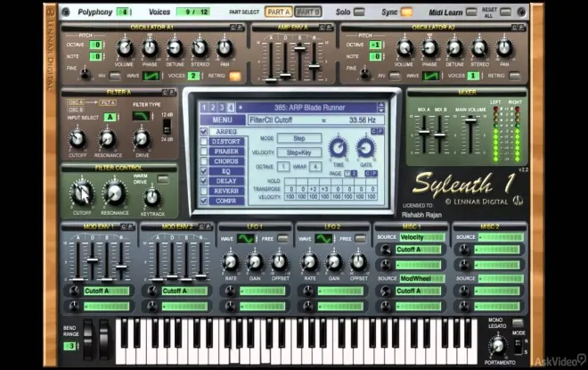The height and width of the screenshot is (370, 588).
Task: Click Oscillator A2 Volume knob
Action: click(x=404, y=48)
